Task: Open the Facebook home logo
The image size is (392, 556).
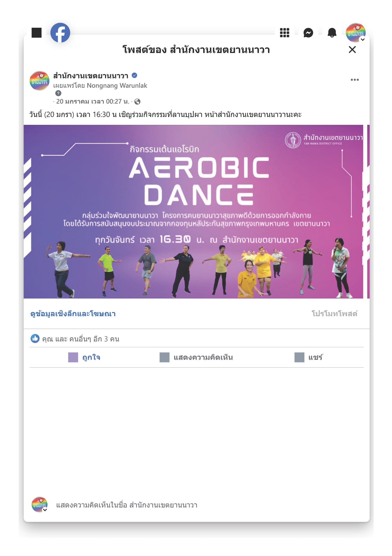Action: (60, 33)
